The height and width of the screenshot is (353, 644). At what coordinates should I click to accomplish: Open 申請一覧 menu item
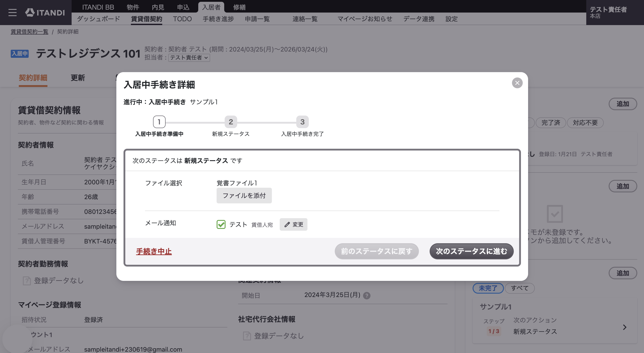point(257,19)
